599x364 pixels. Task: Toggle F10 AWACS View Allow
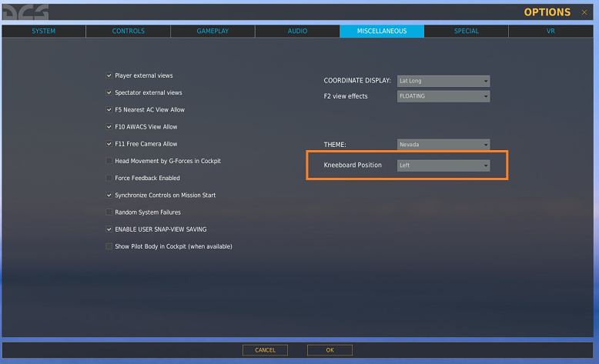[x=109, y=127]
